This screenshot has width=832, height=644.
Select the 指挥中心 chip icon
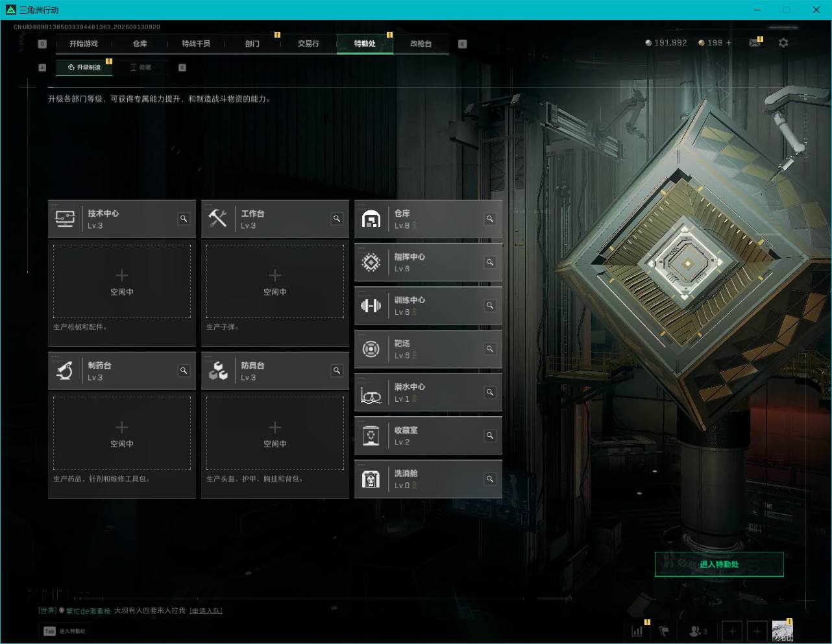[x=371, y=262]
